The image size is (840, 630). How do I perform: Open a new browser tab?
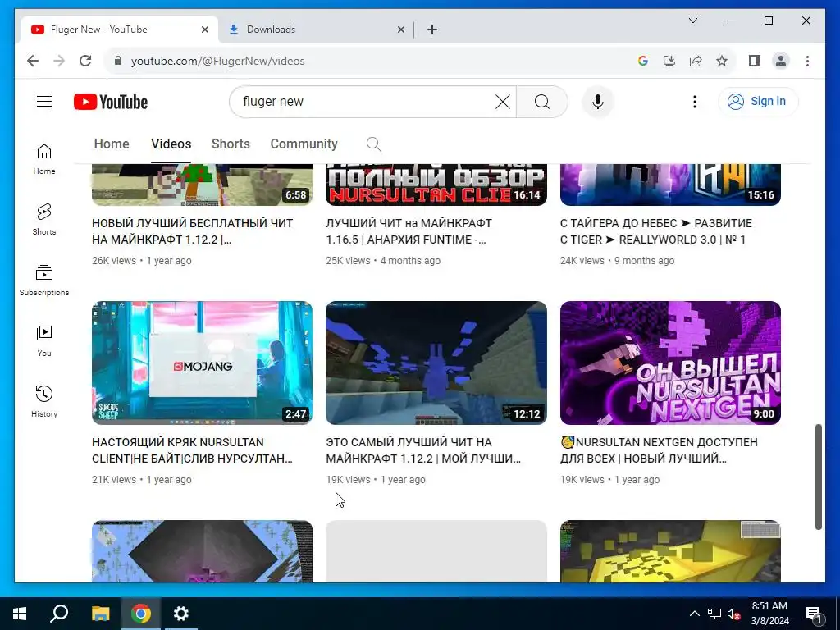[x=432, y=30]
